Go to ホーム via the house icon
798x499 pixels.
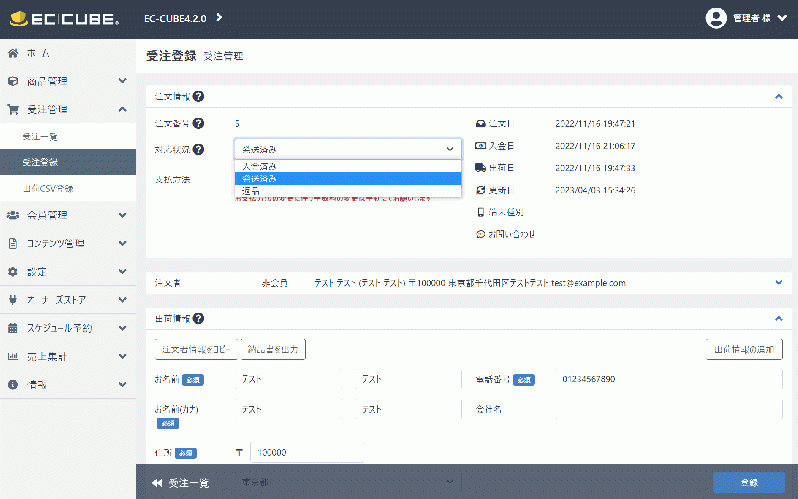(13, 53)
